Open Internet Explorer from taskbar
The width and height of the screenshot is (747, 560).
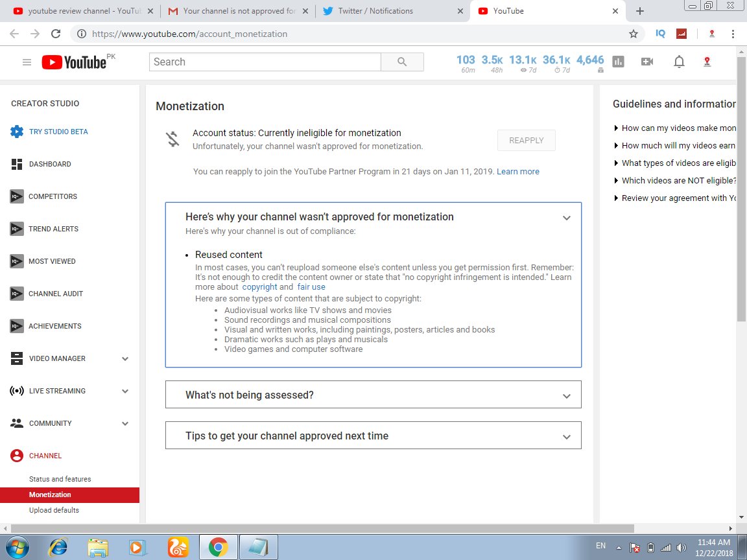pos(58,547)
